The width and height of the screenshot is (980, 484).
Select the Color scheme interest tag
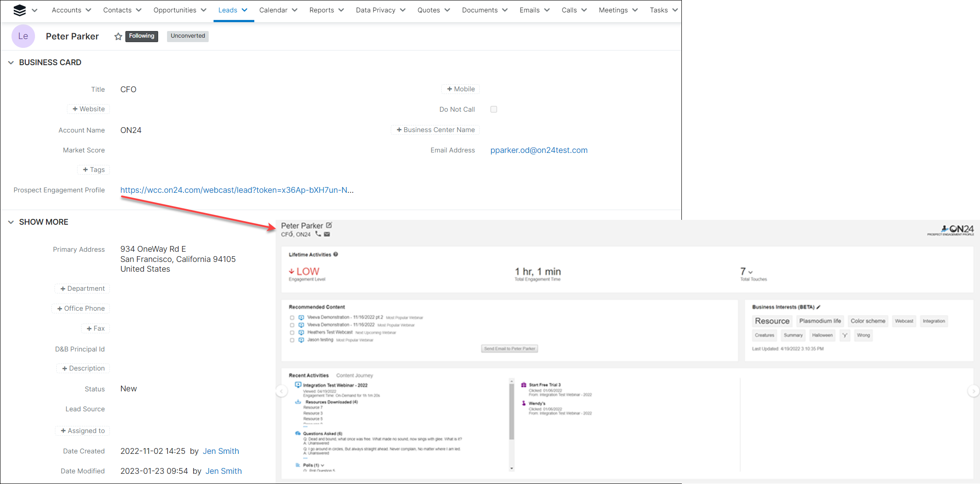coord(867,321)
